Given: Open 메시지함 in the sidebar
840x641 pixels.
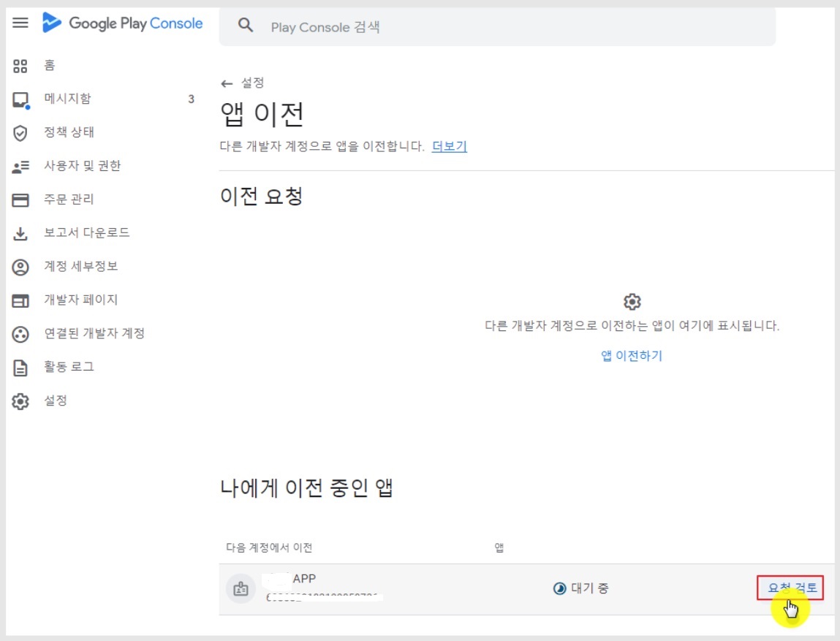Looking at the screenshot, I should click(67, 99).
